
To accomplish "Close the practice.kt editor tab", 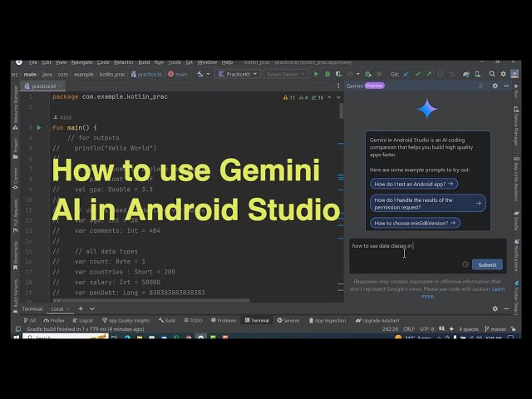I will (61, 86).
